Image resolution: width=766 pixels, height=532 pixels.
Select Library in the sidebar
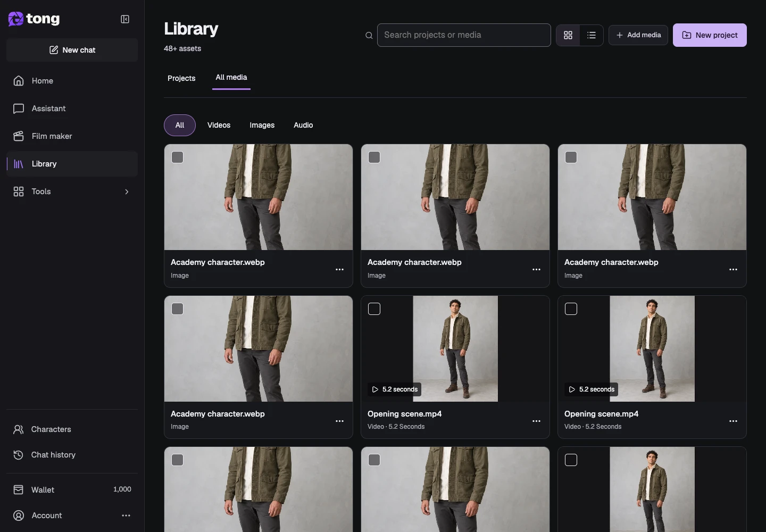(x=72, y=164)
